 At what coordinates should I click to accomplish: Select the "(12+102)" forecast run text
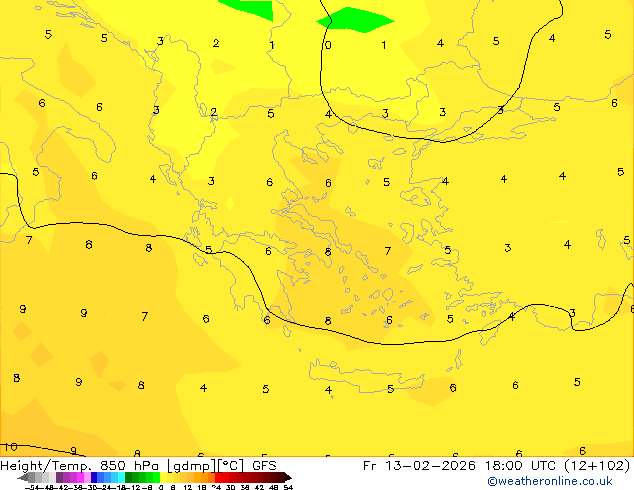click(597, 466)
